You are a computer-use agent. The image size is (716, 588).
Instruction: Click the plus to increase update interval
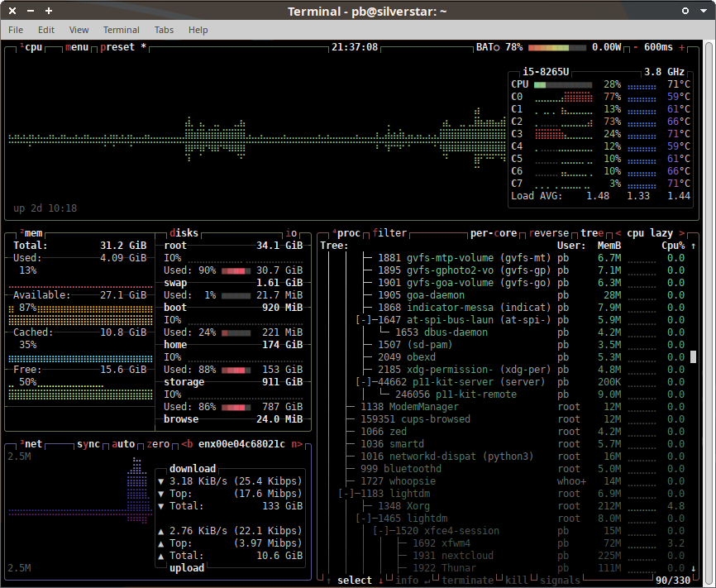point(681,47)
